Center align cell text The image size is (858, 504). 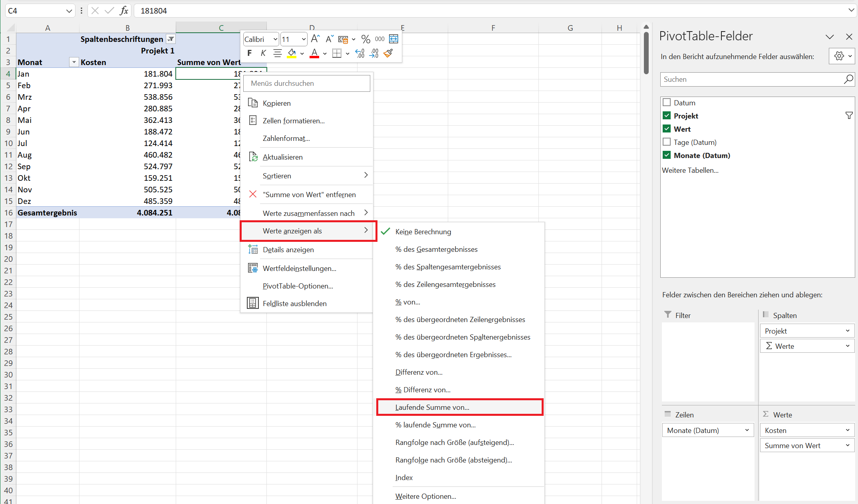click(277, 53)
